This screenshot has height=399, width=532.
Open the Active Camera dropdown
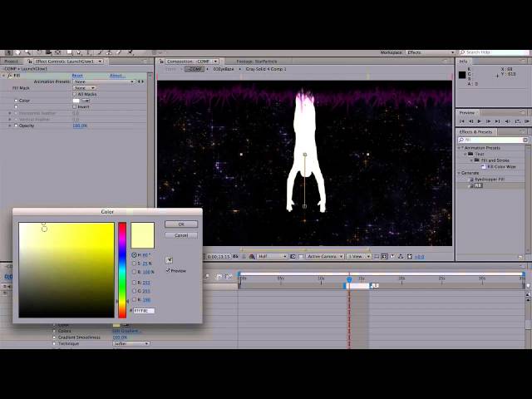[325, 257]
